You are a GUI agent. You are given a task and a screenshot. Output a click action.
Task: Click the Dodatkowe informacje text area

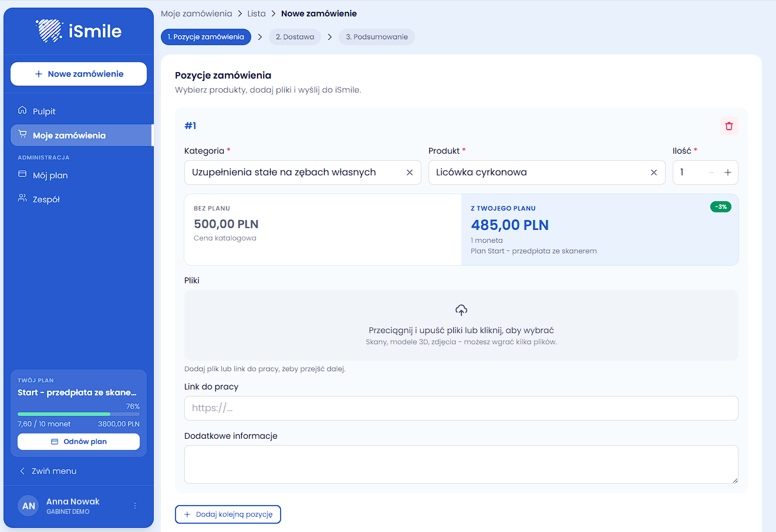pyautogui.click(x=461, y=465)
